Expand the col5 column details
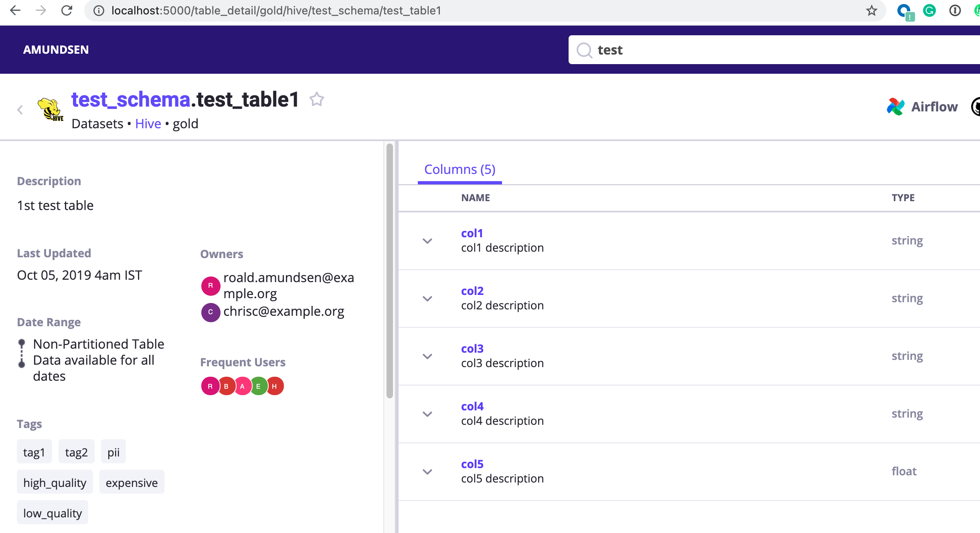 427,472
